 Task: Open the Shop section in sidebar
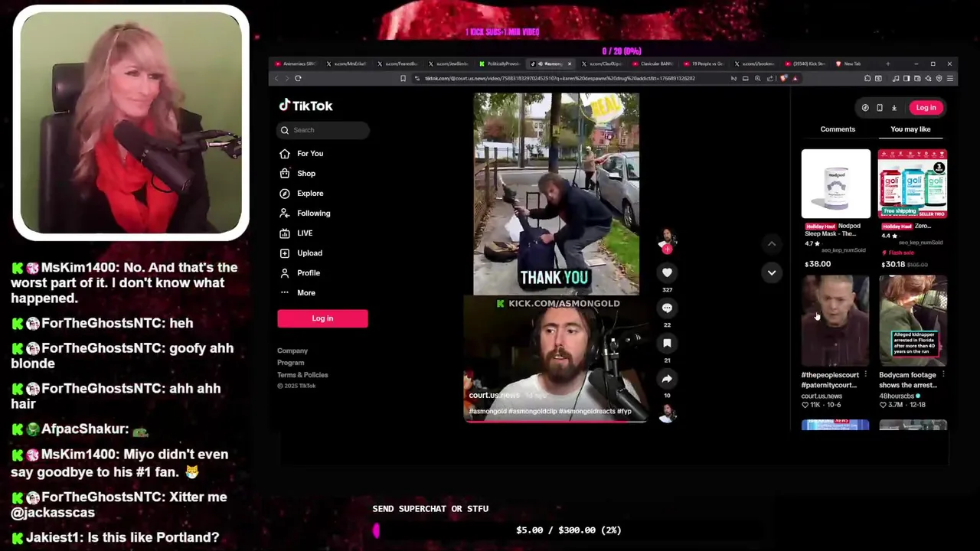[297, 173]
